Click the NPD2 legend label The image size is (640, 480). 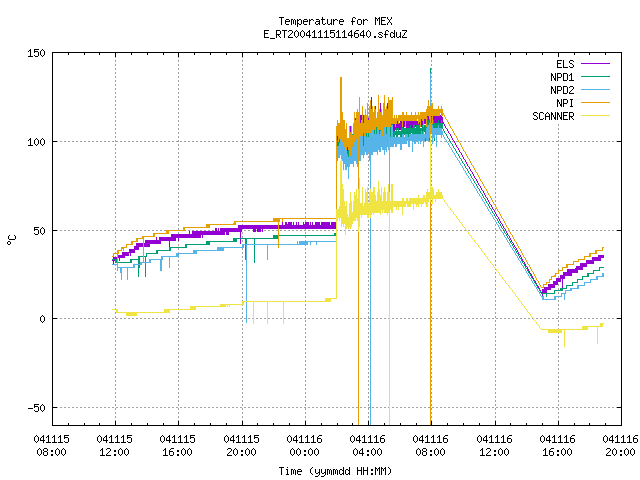tap(562, 90)
